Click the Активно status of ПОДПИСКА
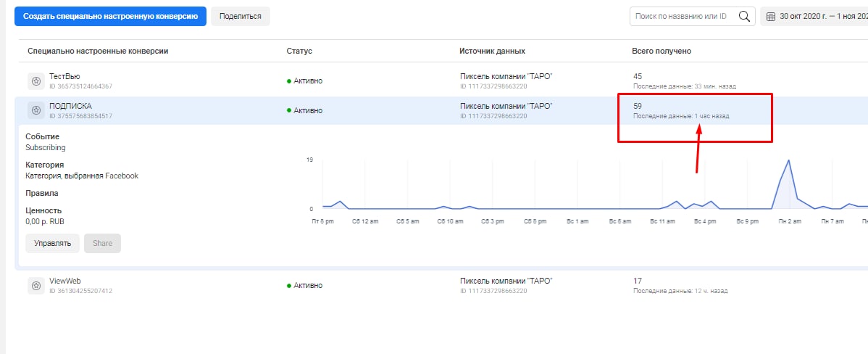868x354 pixels. 304,110
